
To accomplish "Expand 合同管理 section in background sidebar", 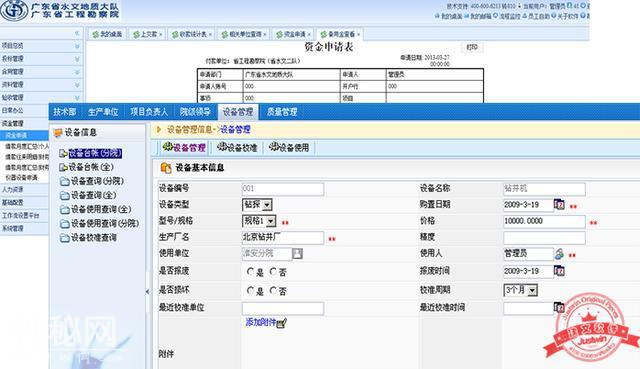I will [77, 72].
